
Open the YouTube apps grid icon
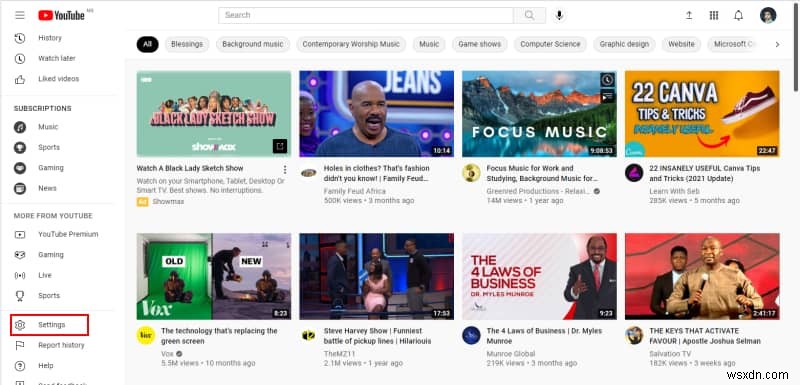pyautogui.click(x=714, y=15)
